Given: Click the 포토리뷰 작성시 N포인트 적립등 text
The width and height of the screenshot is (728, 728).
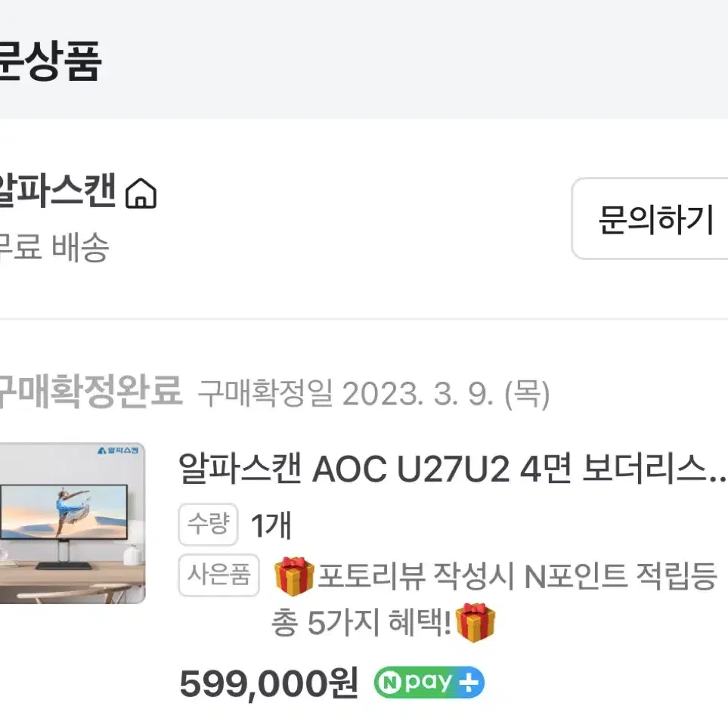Looking at the screenshot, I should [517, 576].
